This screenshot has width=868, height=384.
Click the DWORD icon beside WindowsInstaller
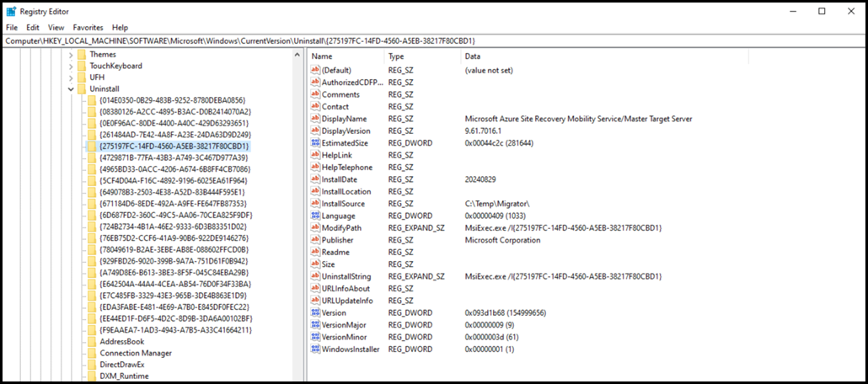click(x=315, y=349)
